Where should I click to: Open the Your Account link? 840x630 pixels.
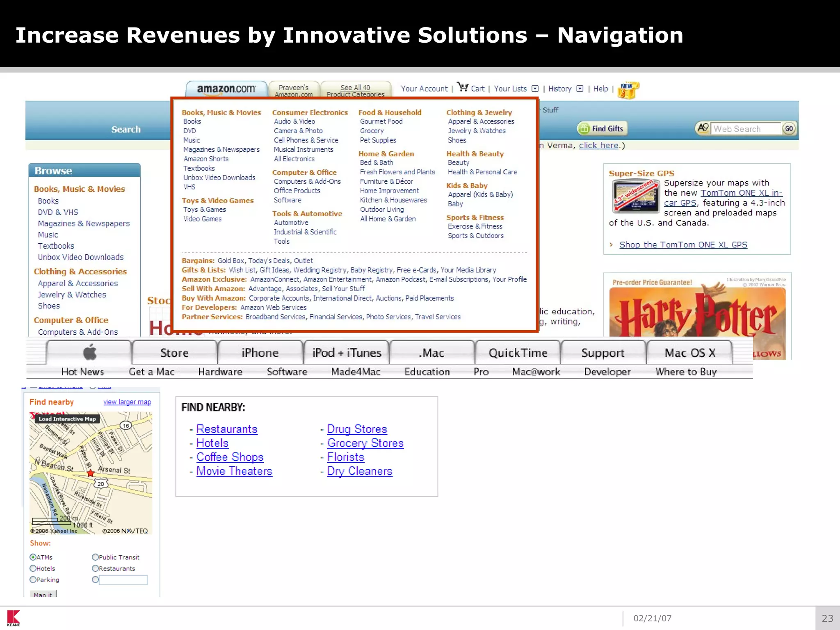click(x=424, y=89)
